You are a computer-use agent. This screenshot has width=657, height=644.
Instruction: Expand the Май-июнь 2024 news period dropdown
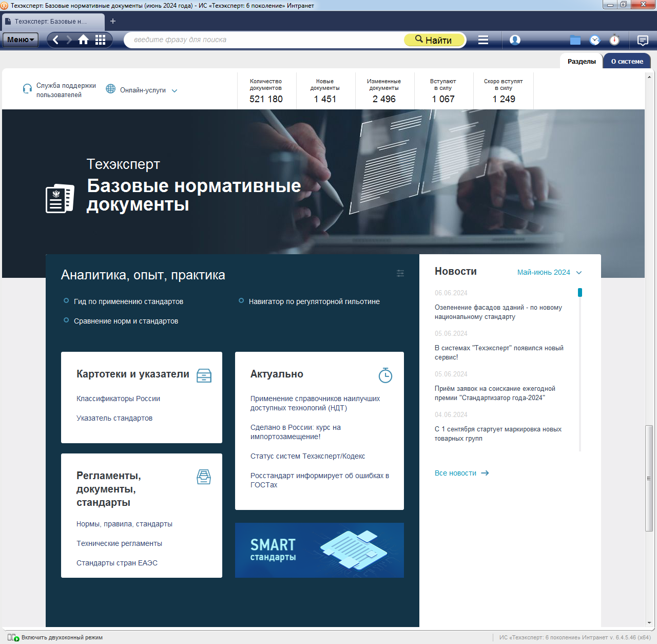(x=549, y=272)
